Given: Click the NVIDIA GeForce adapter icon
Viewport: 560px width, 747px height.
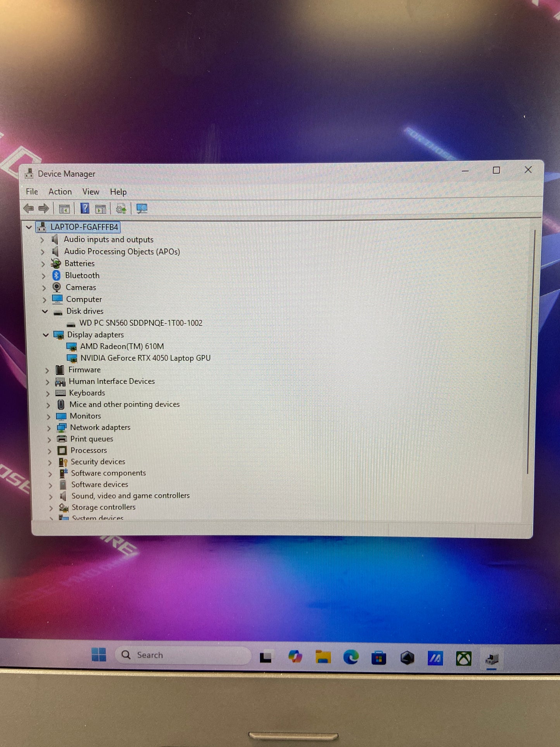Looking at the screenshot, I should [72, 358].
